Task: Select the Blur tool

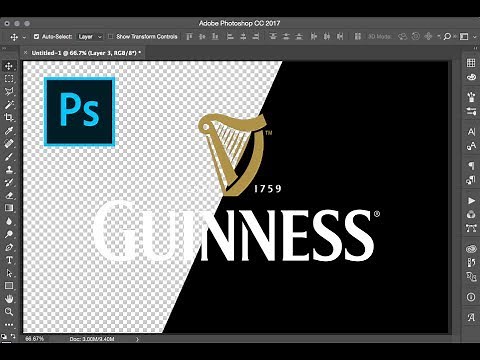Action: point(9,221)
